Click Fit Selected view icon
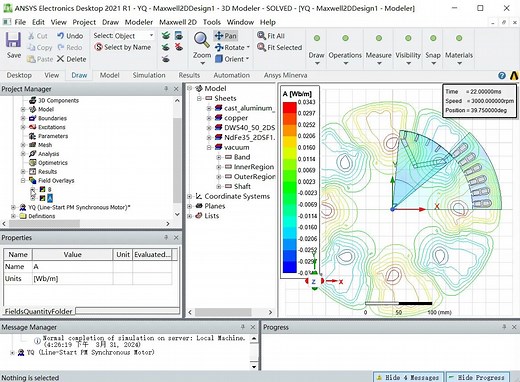The width and height of the screenshot is (520, 382). coord(261,47)
